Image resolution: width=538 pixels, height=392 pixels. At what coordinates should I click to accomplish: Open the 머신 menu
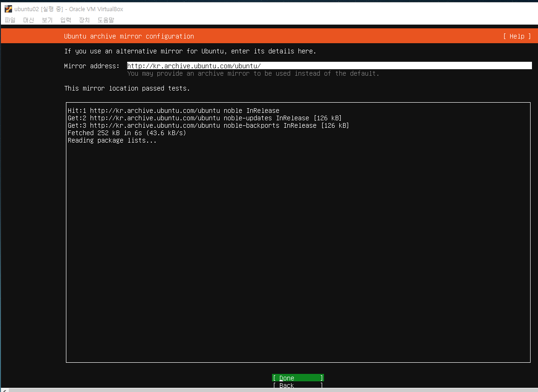28,20
